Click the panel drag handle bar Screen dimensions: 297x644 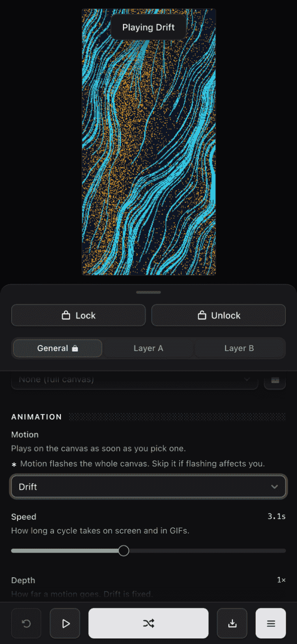click(x=148, y=293)
